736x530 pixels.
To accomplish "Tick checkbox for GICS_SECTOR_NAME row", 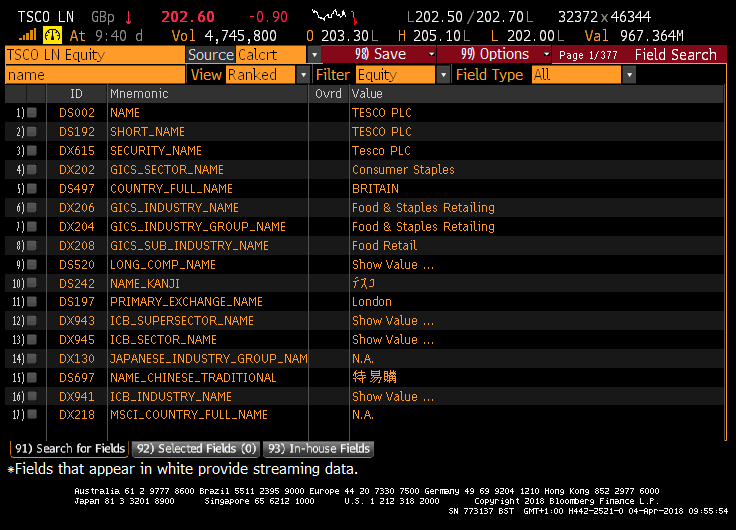I will [32, 169].
